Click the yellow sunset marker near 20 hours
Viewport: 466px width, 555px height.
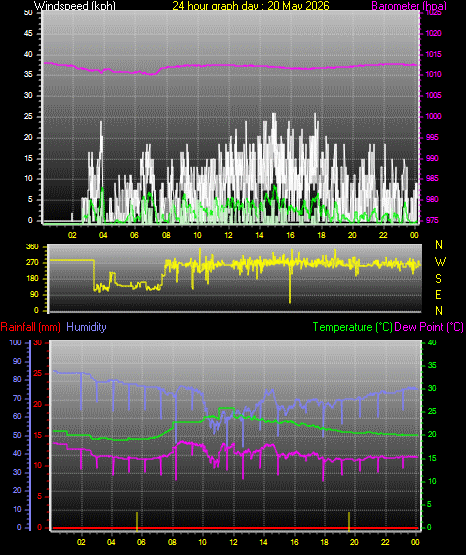[349, 521]
